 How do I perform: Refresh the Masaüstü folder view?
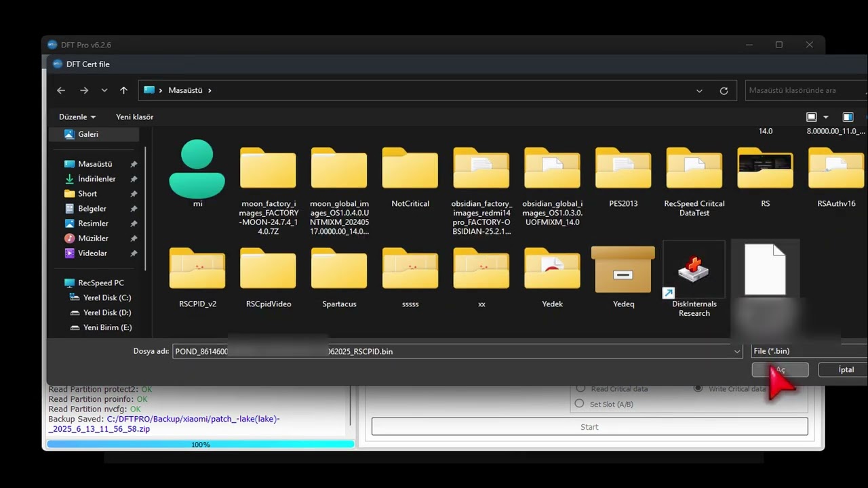coord(724,90)
